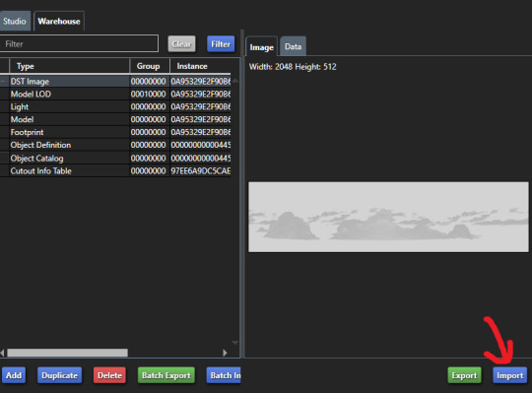Click the Add button
The height and width of the screenshot is (393, 532).
pyautogui.click(x=14, y=375)
